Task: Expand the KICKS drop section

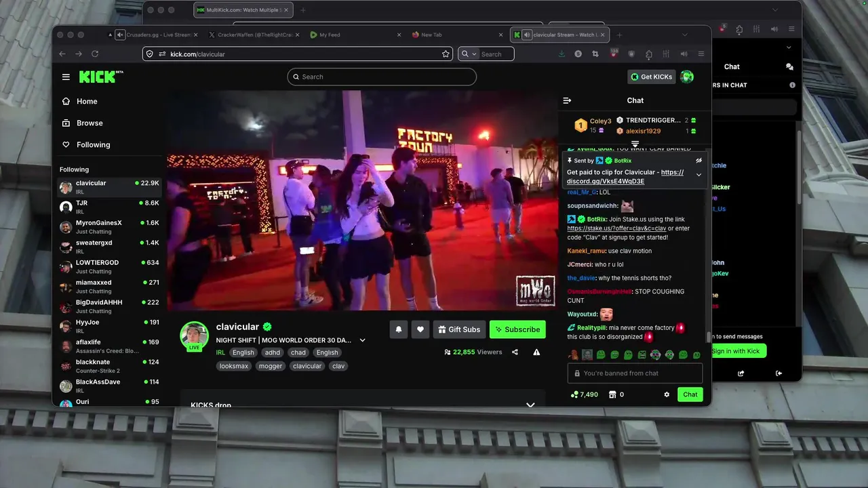Action: [530, 405]
